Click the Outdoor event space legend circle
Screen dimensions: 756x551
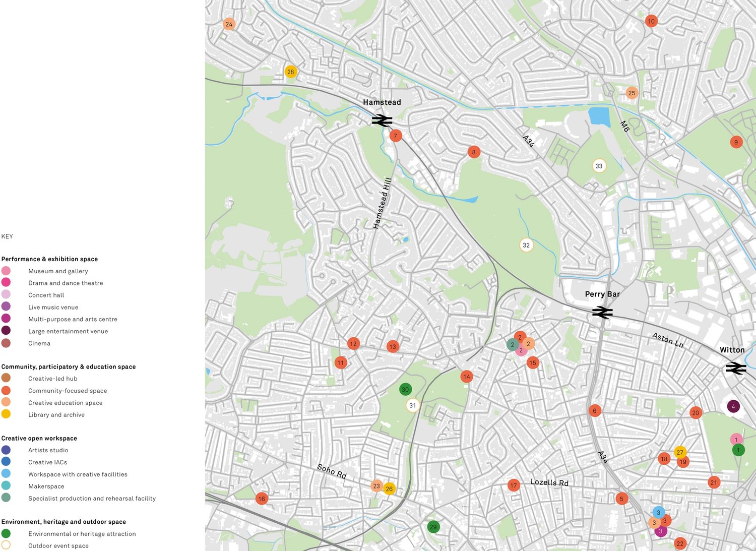pyautogui.click(x=6, y=545)
